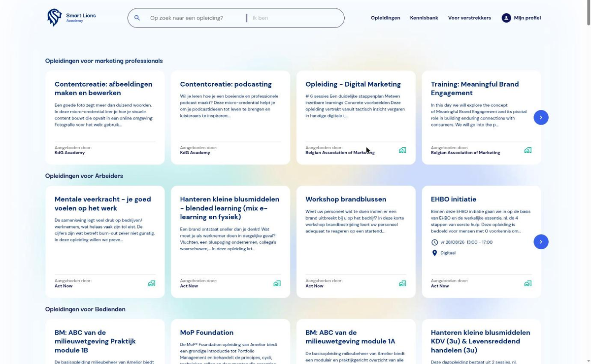
Task: Click the building icon on Hanteren kleine blusmiddelen blended card
Action: pos(277,283)
